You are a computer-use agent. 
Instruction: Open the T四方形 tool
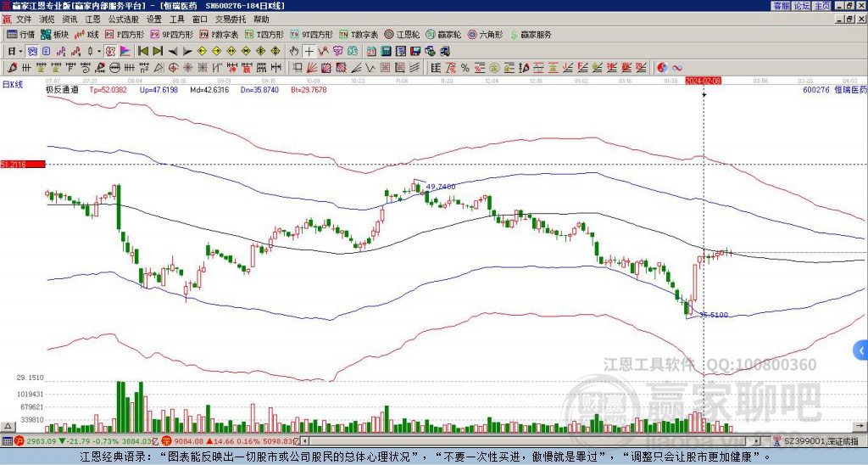click(265, 34)
